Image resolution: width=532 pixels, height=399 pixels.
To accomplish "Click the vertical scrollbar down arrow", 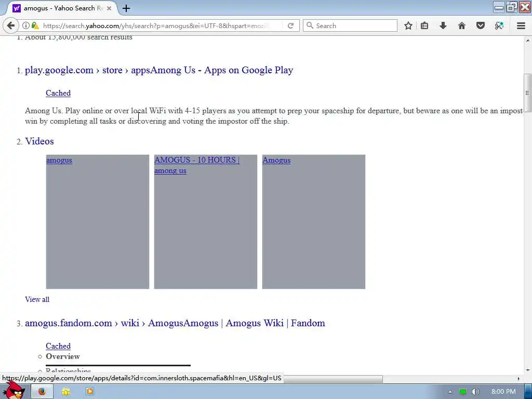I will click(528, 370).
